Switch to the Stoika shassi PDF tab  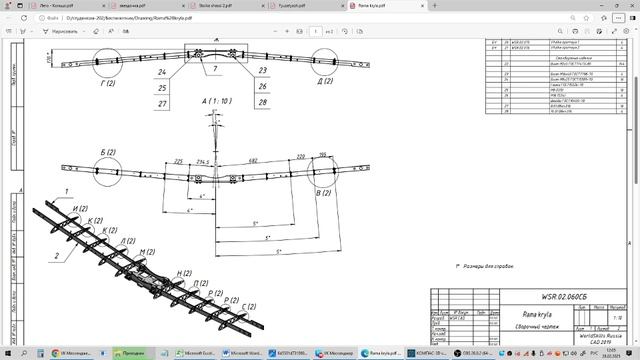click(x=227, y=6)
